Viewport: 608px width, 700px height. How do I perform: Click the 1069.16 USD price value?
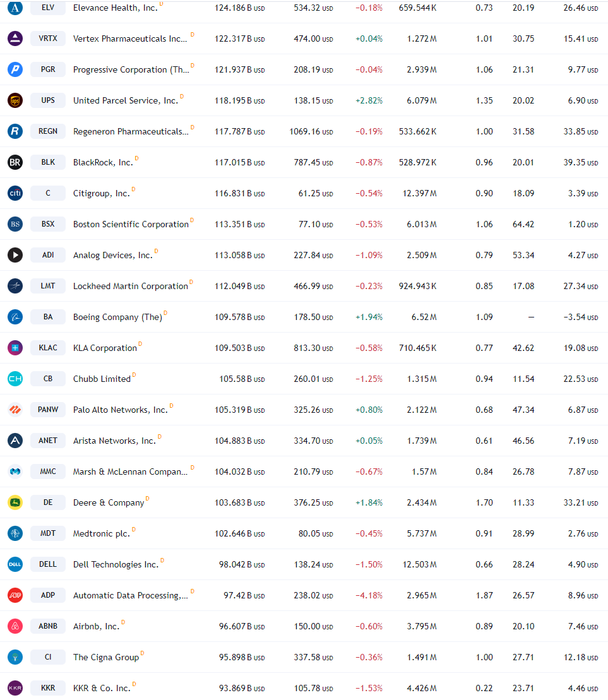tap(311, 132)
